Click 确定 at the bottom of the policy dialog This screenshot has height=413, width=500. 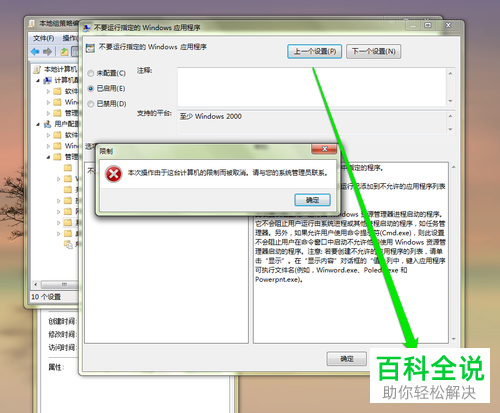click(x=347, y=359)
